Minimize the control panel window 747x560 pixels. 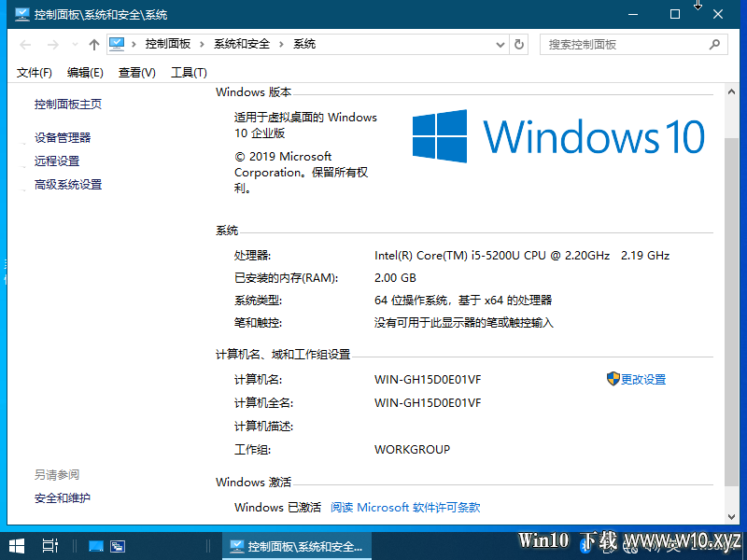[633, 14]
